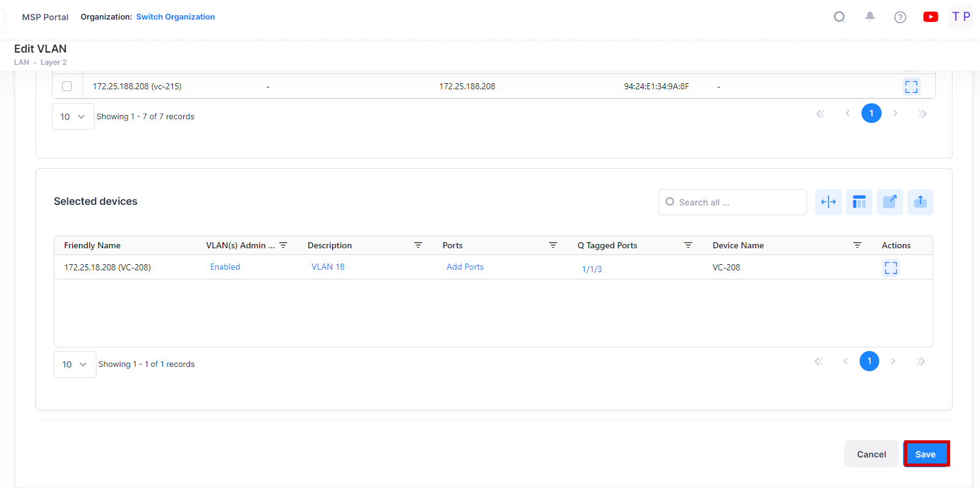Click the export upload icon in Selected devices

click(920, 202)
